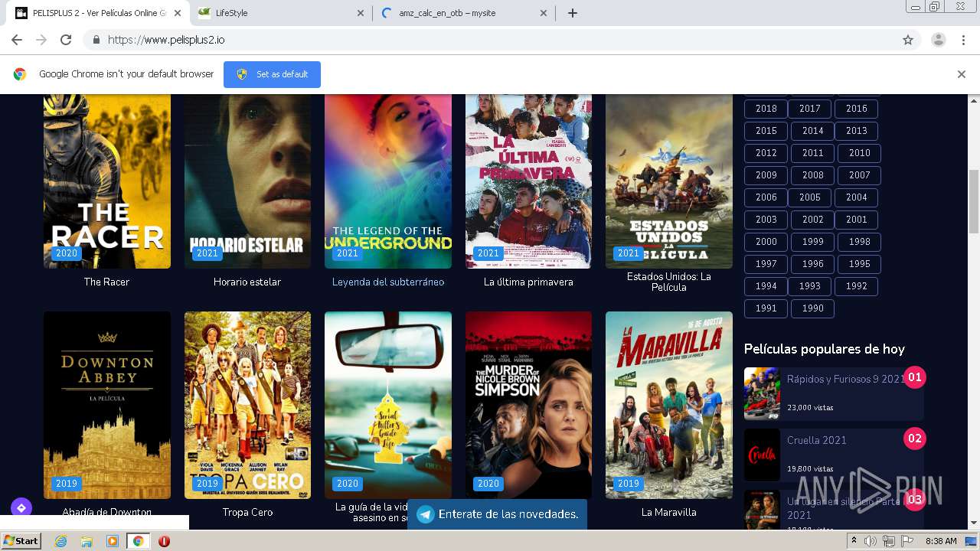The width and height of the screenshot is (980, 551).
Task: Click the Cruella thumbnail in popular list
Action: [x=762, y=455]
